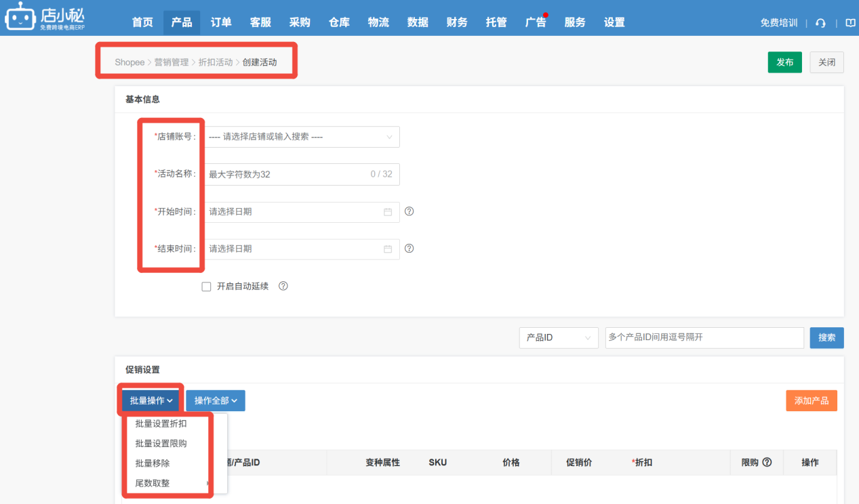Click the 变种属性 column header
Screen dimensions: 859x504
382,463
